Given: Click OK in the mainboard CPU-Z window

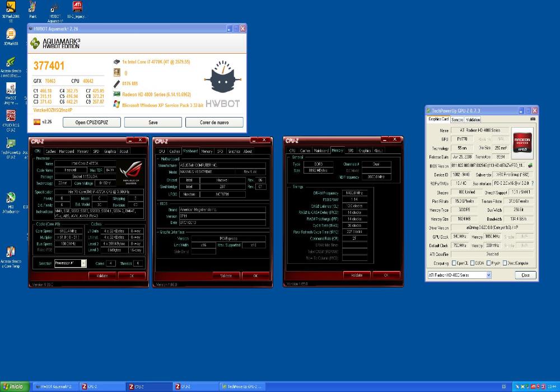Looking at the screenshot, I should click(255, 276).
